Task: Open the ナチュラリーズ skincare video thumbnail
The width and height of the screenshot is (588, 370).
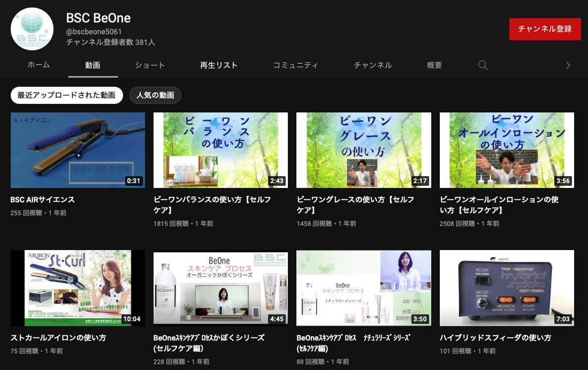Action: (x=364, y=288)
